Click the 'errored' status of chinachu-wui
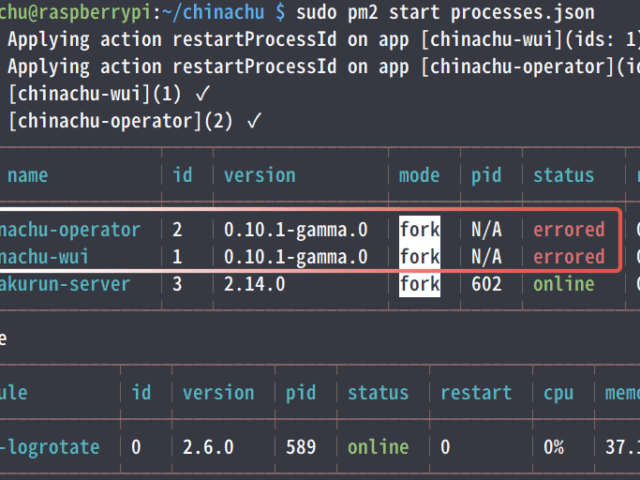This screenshot has height=480, width=640. pos(569,257)
